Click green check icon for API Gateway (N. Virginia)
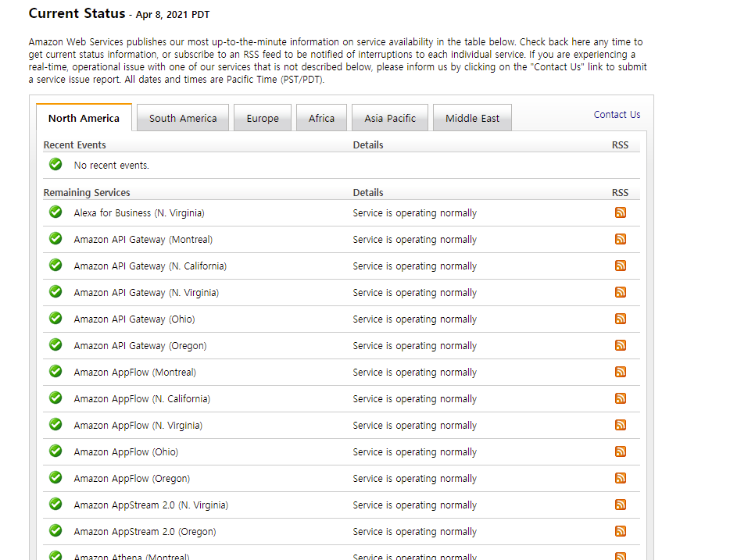The height and width of the screenshot is (560, 730). click(x=55, y=291)
